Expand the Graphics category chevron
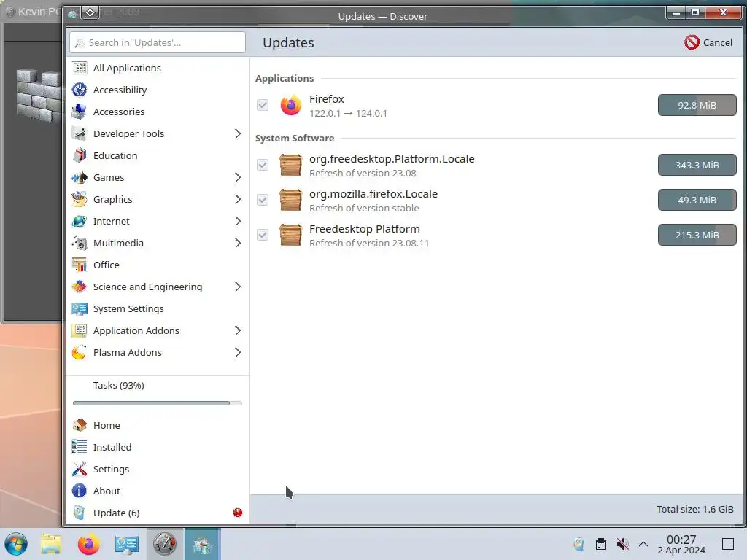Image resolution: width=747 pixels, height=560 pixels. [238, 200]
